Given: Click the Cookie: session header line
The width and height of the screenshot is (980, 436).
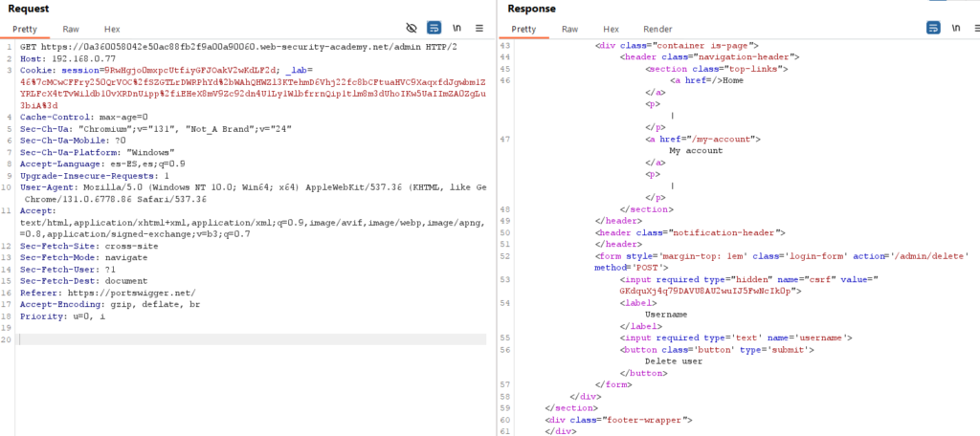Looking at the screenshot, I should tap(167, 70).
